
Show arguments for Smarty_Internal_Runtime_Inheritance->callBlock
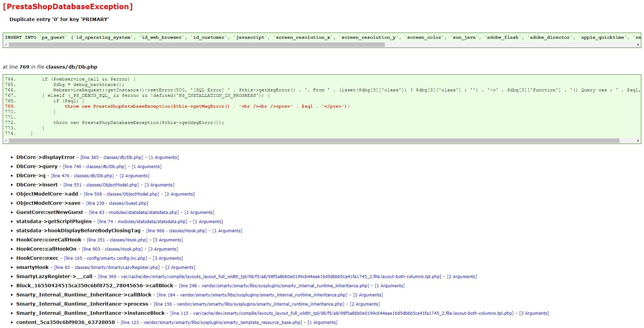click(x=368, y=295)
